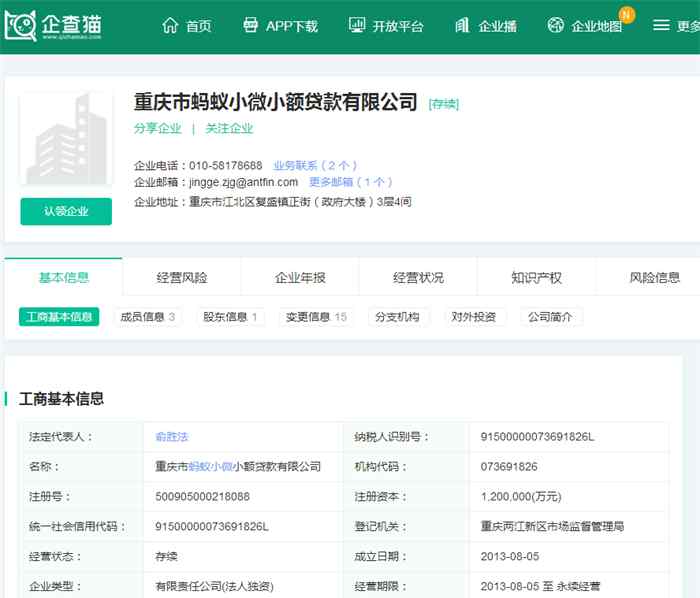The height and width of the screenshot is (598, 700).
Task: Click 重庆两江新区市场监督管理局 value
Action: 552,526
